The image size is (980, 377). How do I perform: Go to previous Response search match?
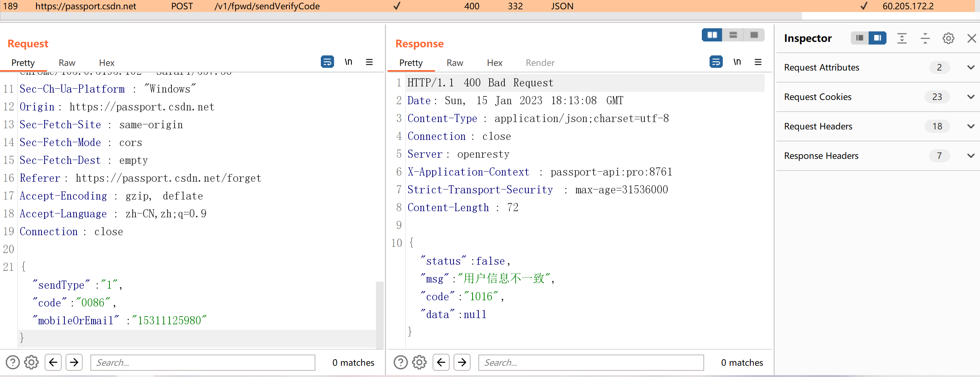point(441,363)
